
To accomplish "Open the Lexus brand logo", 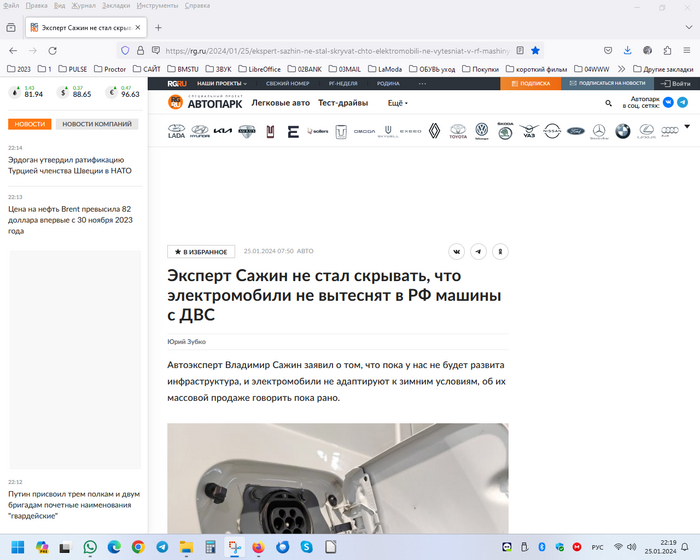I will 646,131.
